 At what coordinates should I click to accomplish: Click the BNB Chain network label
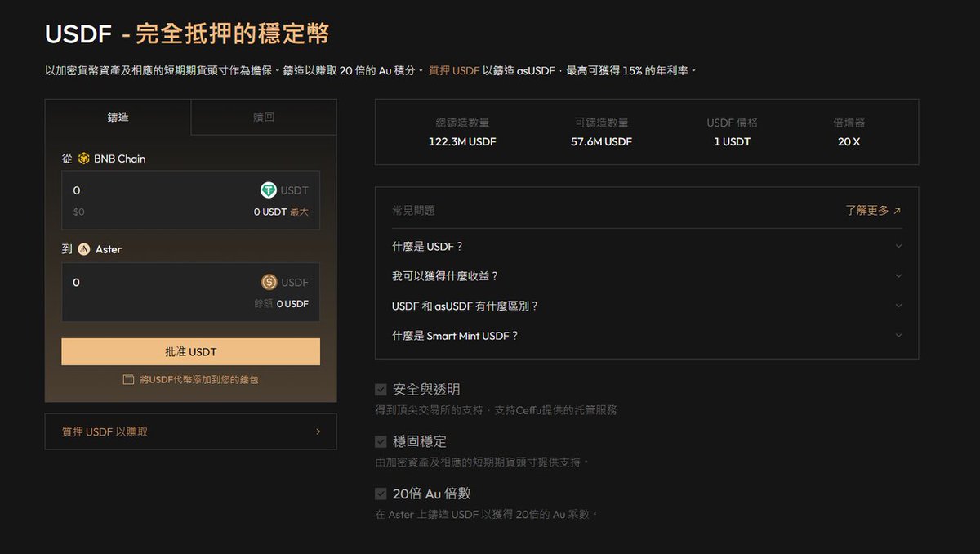tap(119, 159)
